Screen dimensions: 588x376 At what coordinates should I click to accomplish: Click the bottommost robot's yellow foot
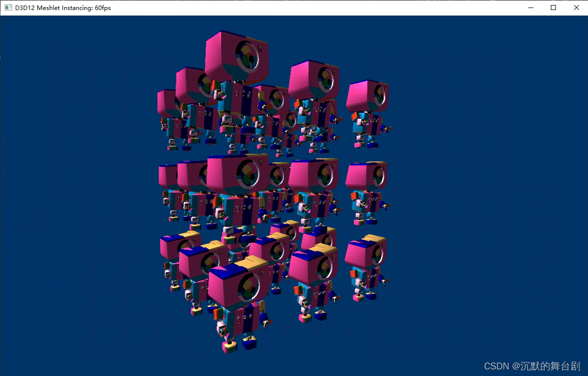231,346
